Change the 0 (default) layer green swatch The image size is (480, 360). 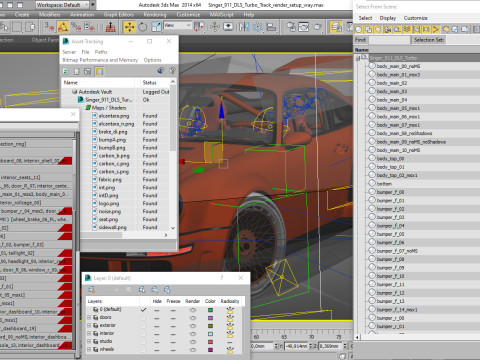pyautogui.click(x=210, y=310)
